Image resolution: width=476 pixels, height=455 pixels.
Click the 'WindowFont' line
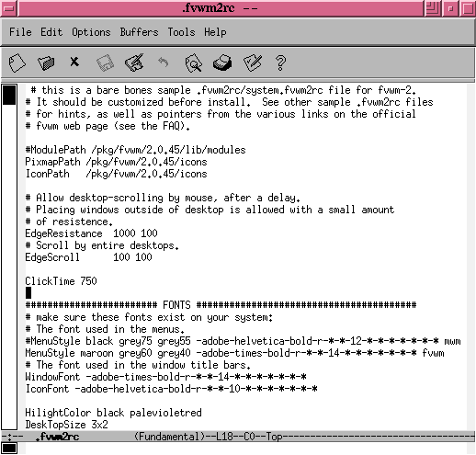coord(165,377)
